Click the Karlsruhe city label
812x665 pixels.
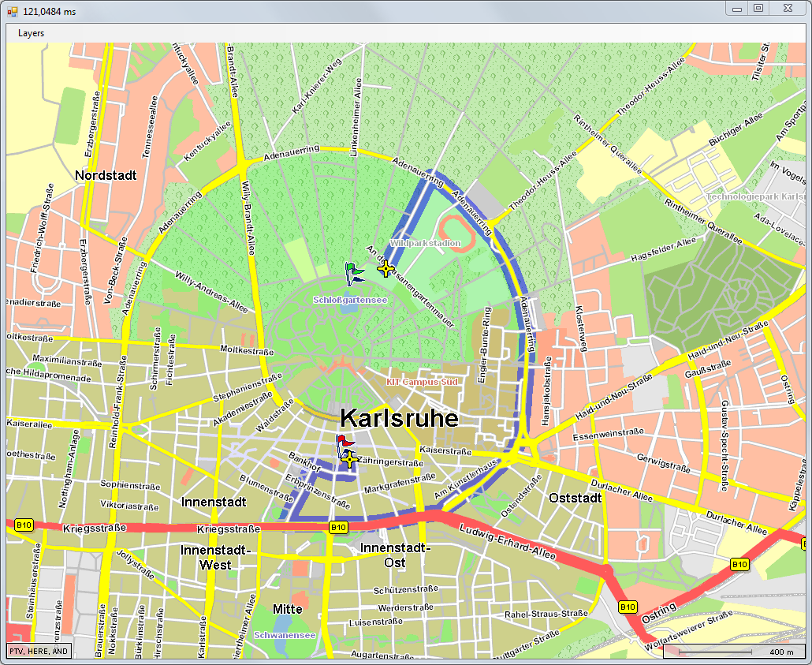tap(399, 418)
